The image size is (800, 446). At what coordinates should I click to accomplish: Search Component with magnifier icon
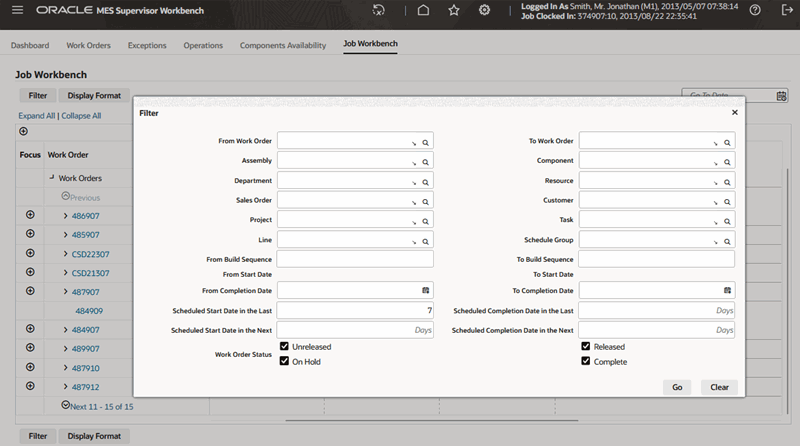click(x=727, y=162)
